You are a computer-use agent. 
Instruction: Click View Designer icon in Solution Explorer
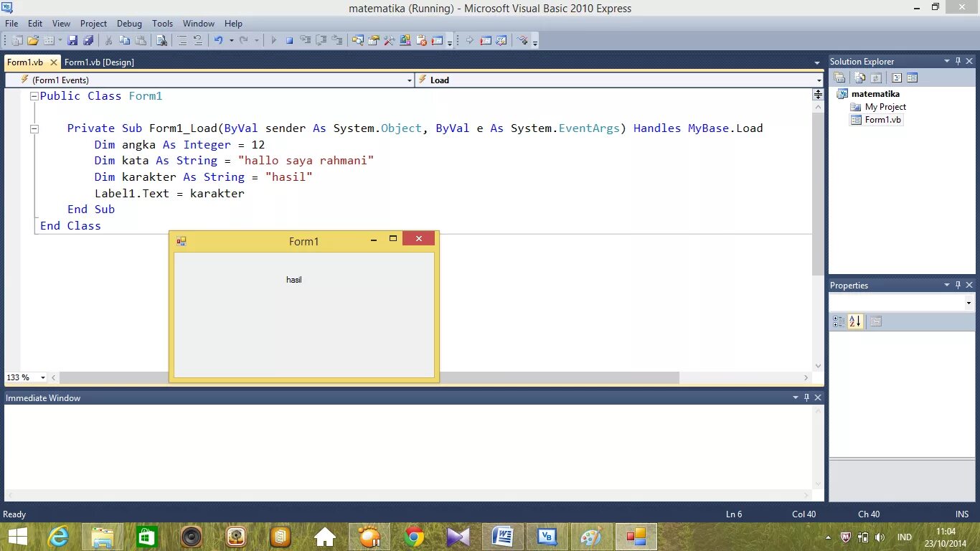(x=912, y=77)
